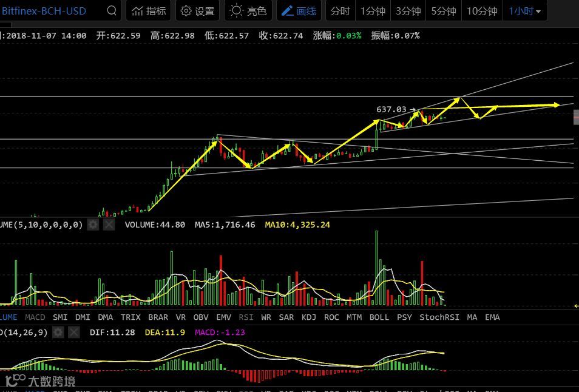Click the 振幅:0.07% readout

pyautogui.click(x=395, y=35)
